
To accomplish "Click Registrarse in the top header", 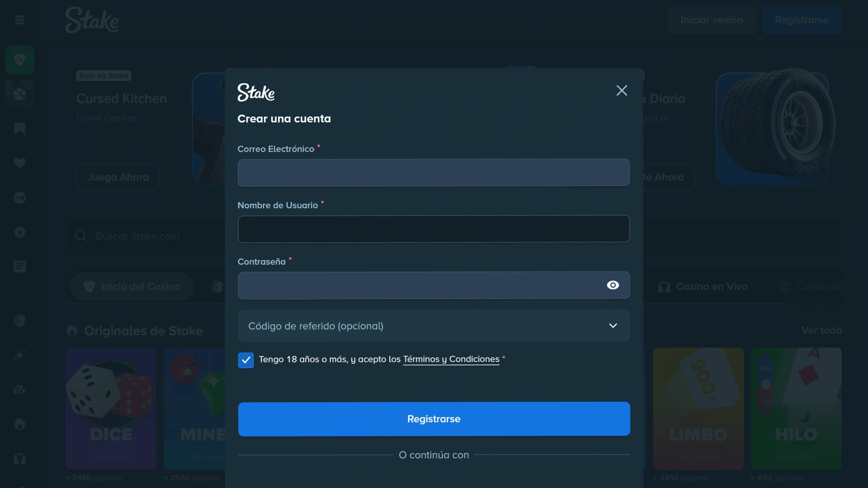I will coord(802,20).
